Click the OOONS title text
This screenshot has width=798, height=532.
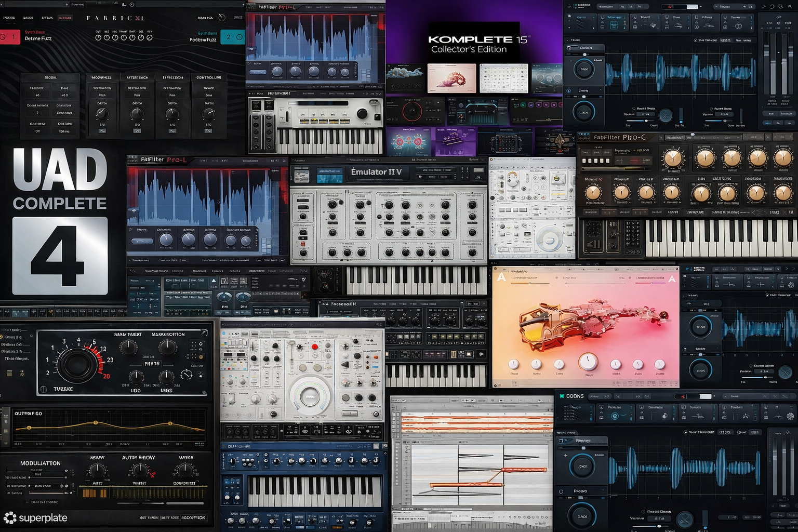(575, 396)
